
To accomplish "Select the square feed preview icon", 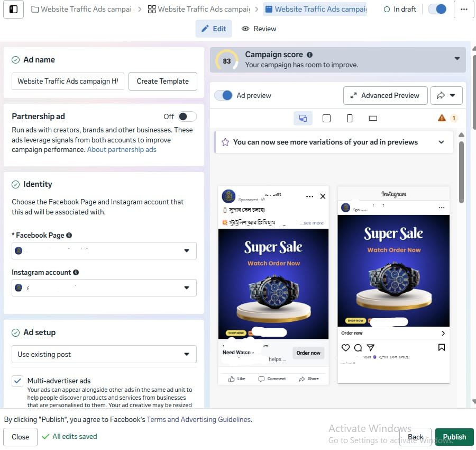I will pos(326,118).
